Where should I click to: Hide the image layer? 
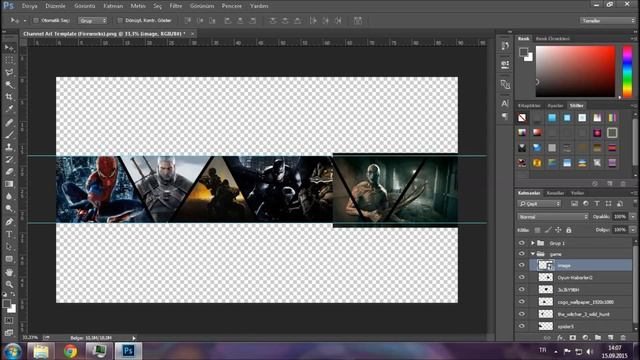522,265
